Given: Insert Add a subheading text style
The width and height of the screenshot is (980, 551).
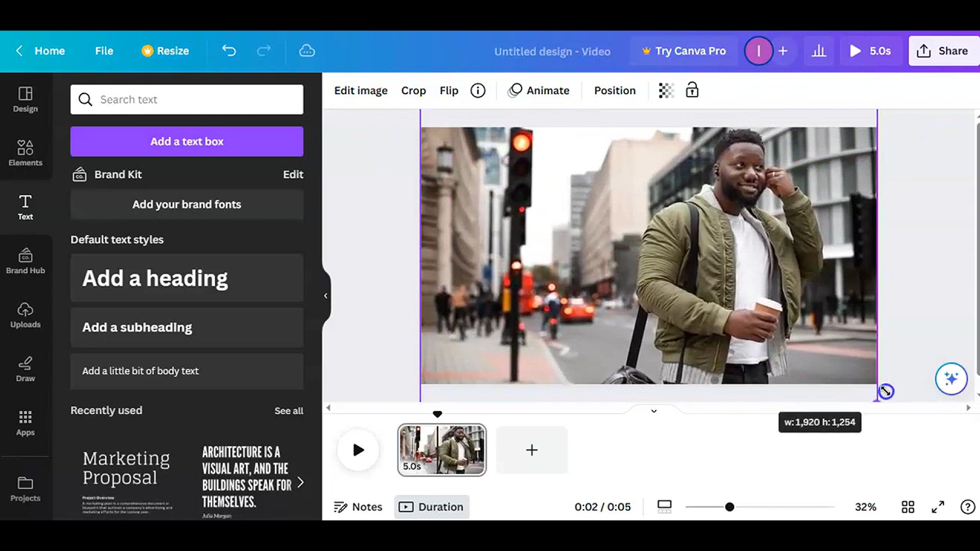Looking at the screenshot, I should tap(187, 328).
